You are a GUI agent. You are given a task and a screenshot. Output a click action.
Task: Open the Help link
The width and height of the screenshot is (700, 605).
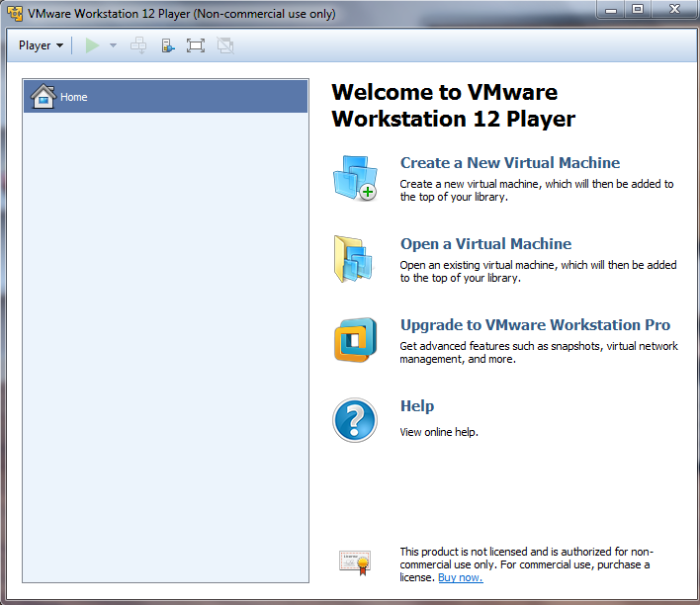tap(417, 406)
